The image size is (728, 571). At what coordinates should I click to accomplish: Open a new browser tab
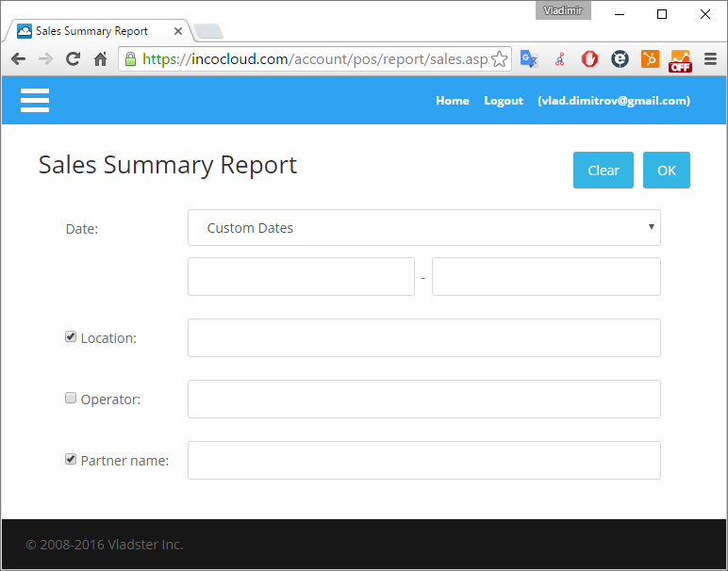[x=208, y=31]
